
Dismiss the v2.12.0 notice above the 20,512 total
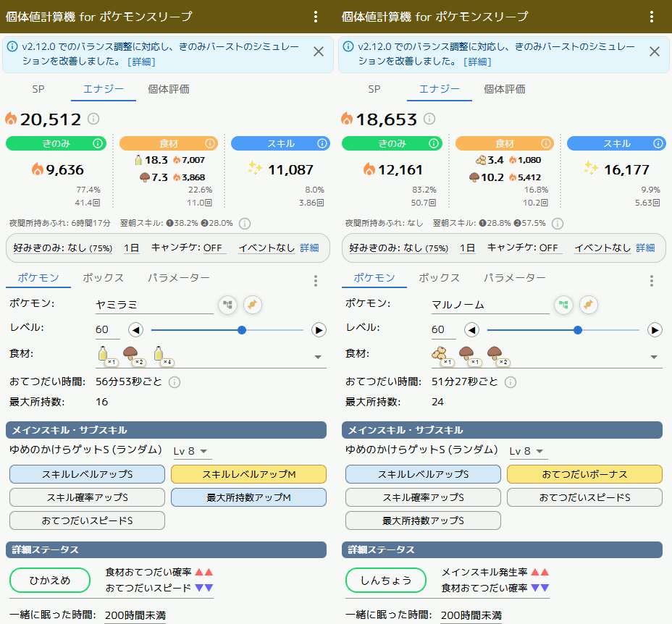318,51
